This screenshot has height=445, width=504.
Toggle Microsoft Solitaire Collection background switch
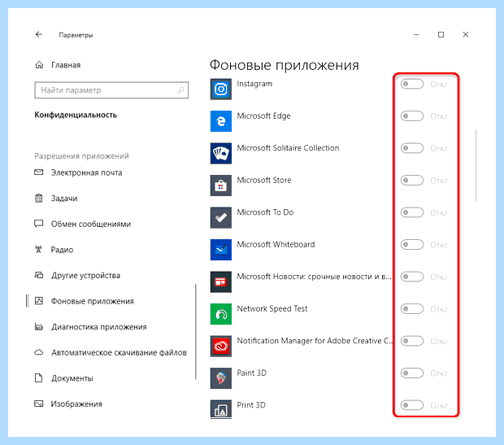412,148
